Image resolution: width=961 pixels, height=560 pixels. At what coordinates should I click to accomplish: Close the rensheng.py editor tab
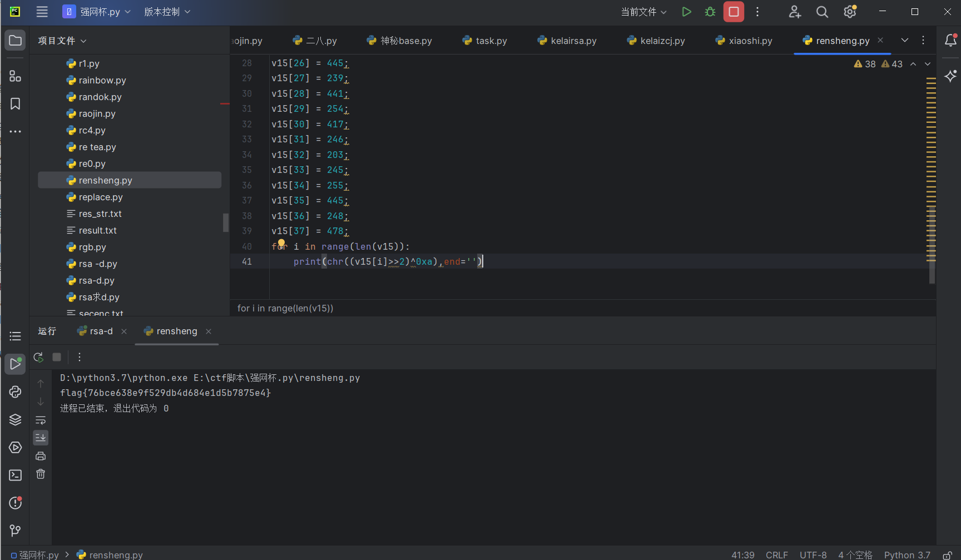[880, 40]
